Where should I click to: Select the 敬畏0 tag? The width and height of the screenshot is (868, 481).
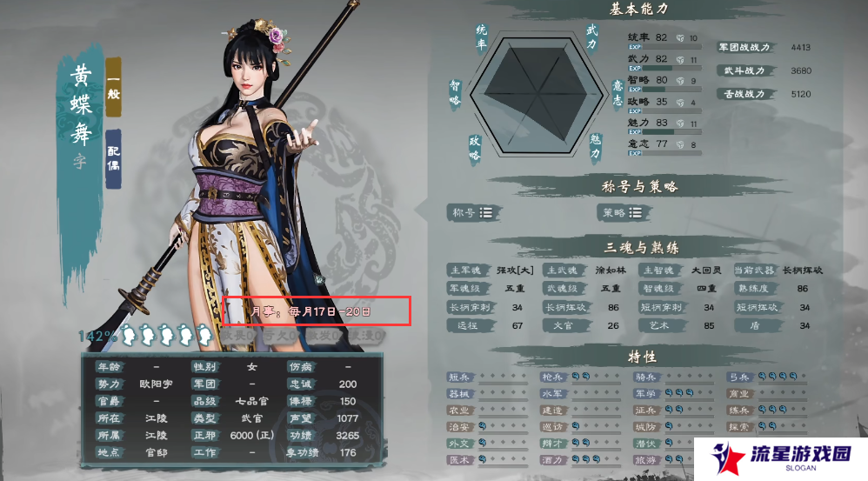pos(239,336)
